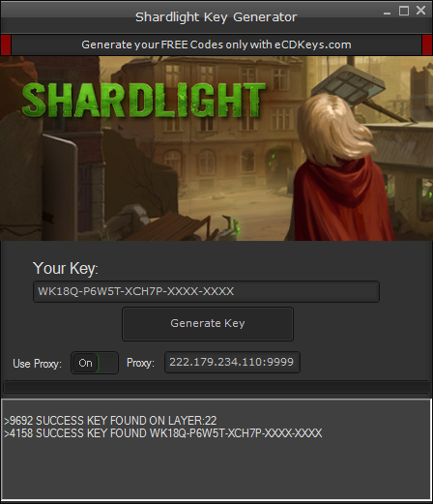Click the Your Key label
The width and height of the screenshot is (433, 504).
tap(66, 268)
